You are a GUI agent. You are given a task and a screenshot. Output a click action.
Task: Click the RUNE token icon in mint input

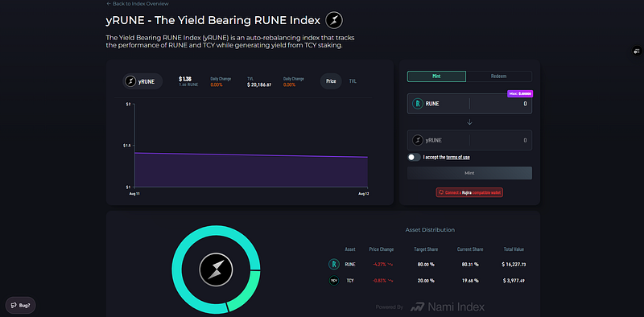[x=418, y=104]
